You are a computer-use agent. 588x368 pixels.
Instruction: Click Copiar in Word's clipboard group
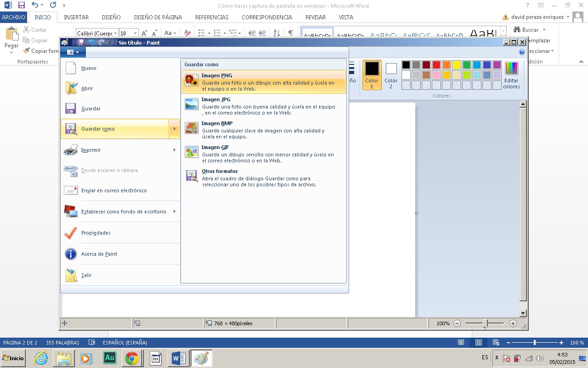click(35, 40)
